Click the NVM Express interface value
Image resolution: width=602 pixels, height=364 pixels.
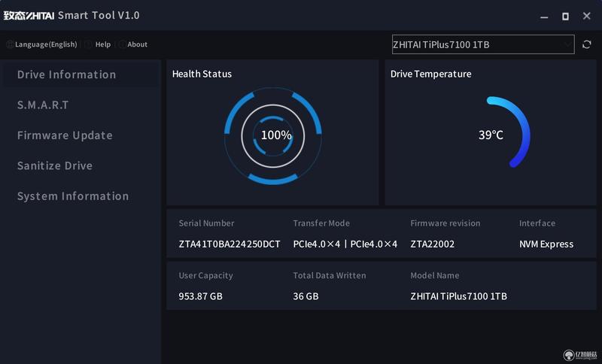click(546, 244)
